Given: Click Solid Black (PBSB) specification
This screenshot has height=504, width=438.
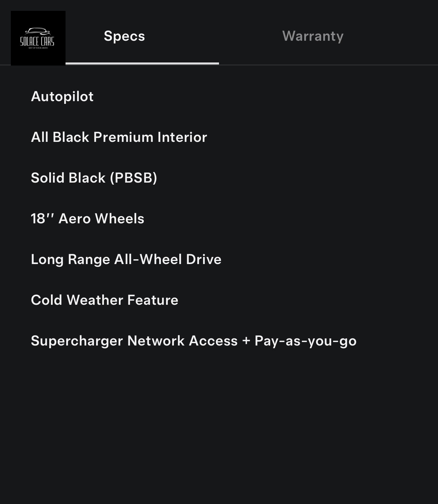Looking at the screenshot, I should pos(94,178).
